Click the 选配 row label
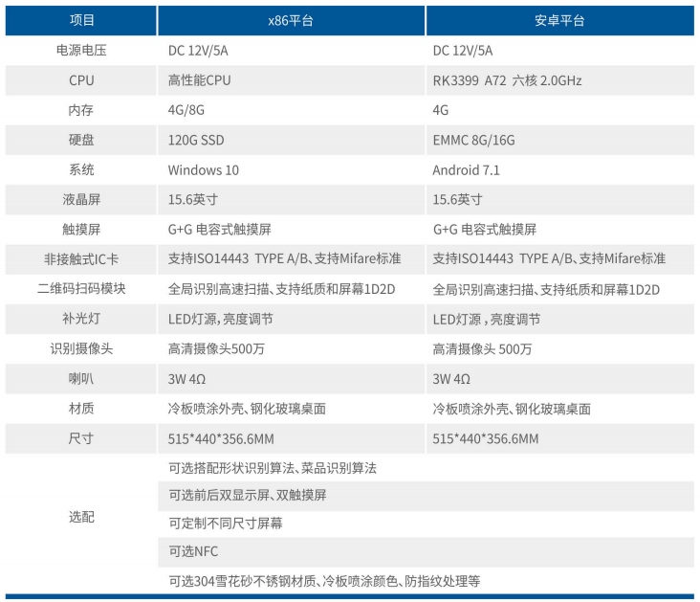This screenshot has height=602, width=700. coord(81,517)
